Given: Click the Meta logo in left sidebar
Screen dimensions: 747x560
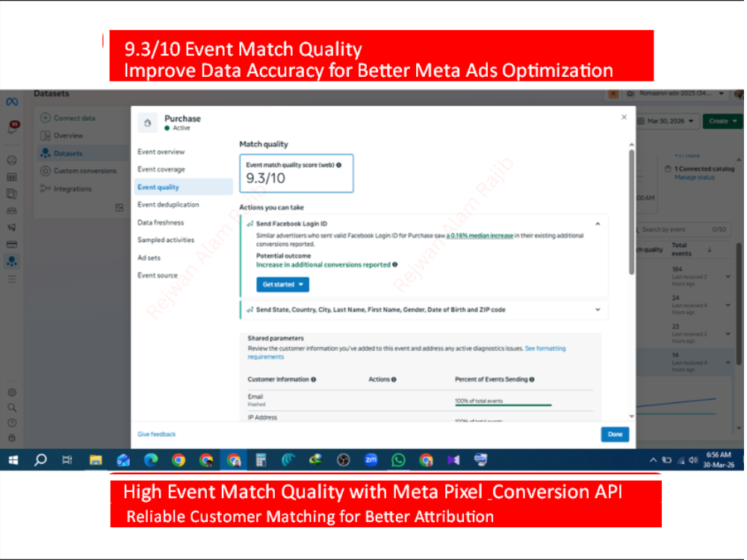Looking at the screenshot, I should [x=12, y=102].
